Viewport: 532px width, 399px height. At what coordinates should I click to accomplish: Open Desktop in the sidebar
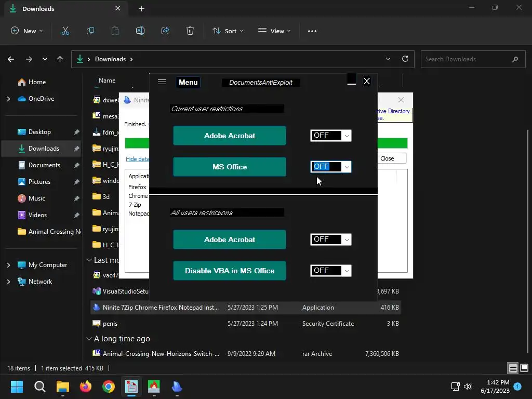[x=39, y=131]
